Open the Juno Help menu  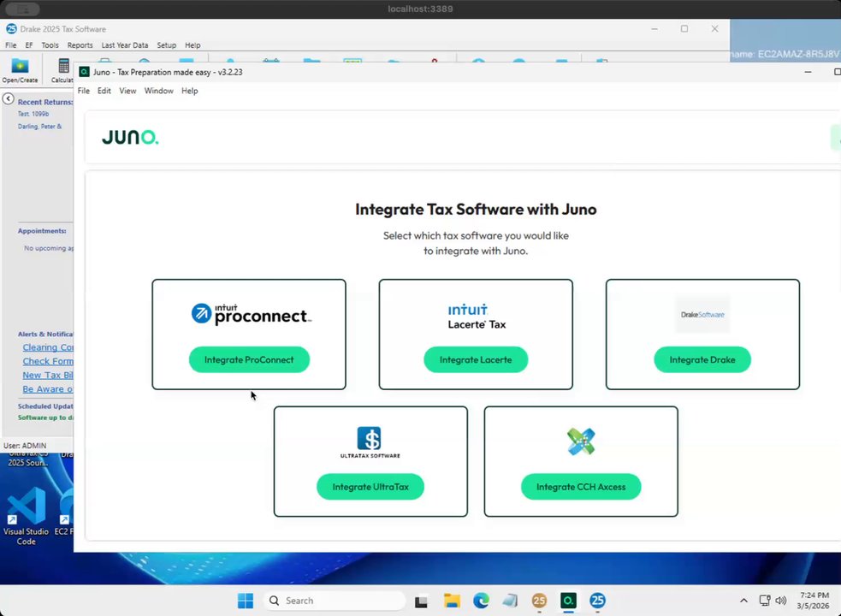189,91
